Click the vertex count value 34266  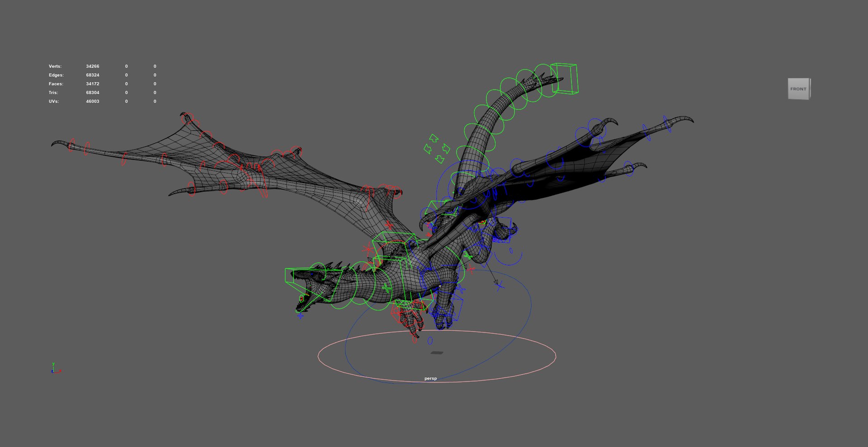click(93, 66)
